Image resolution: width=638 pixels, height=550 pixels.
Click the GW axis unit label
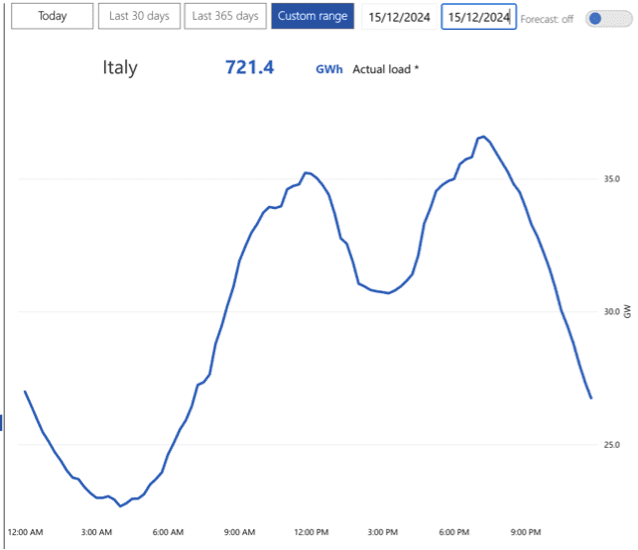[627, 312]
